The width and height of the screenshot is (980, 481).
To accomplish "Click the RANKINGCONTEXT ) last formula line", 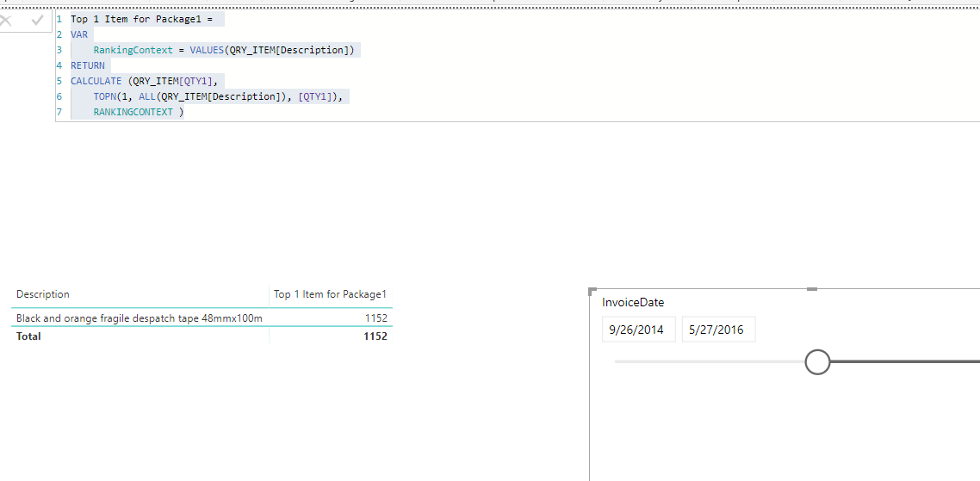I will point(139,113).
